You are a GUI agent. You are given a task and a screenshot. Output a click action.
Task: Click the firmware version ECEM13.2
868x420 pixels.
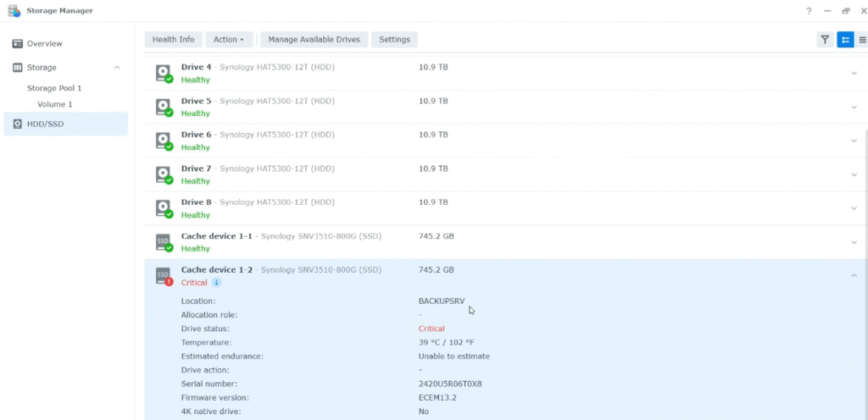(x=437, y=397)
